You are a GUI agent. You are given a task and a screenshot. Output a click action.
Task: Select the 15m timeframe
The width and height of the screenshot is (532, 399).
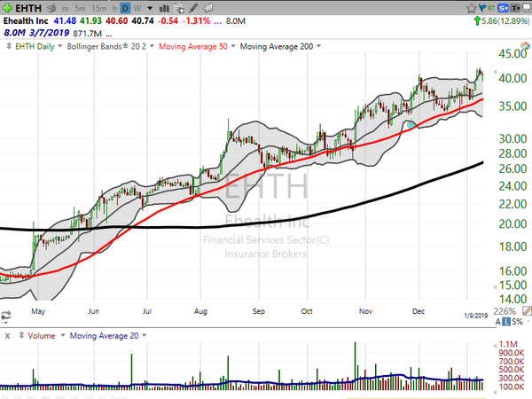(98, 9)
